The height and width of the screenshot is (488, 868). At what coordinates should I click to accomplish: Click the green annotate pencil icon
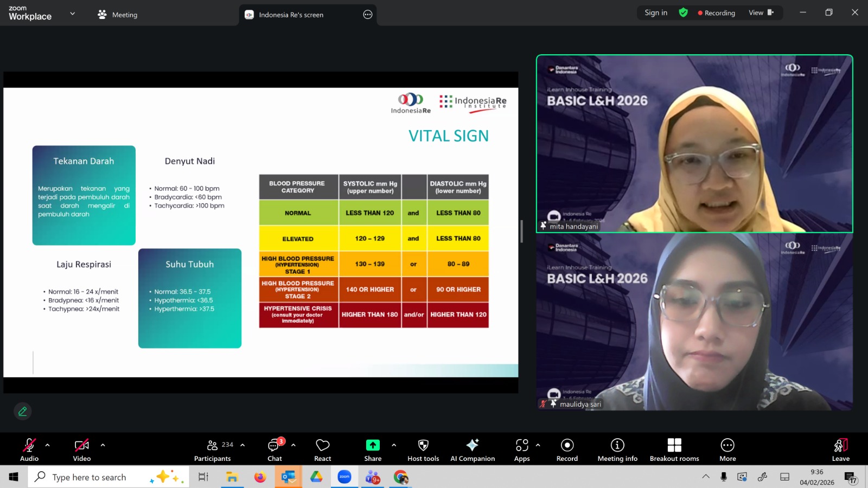click(23, 412)
